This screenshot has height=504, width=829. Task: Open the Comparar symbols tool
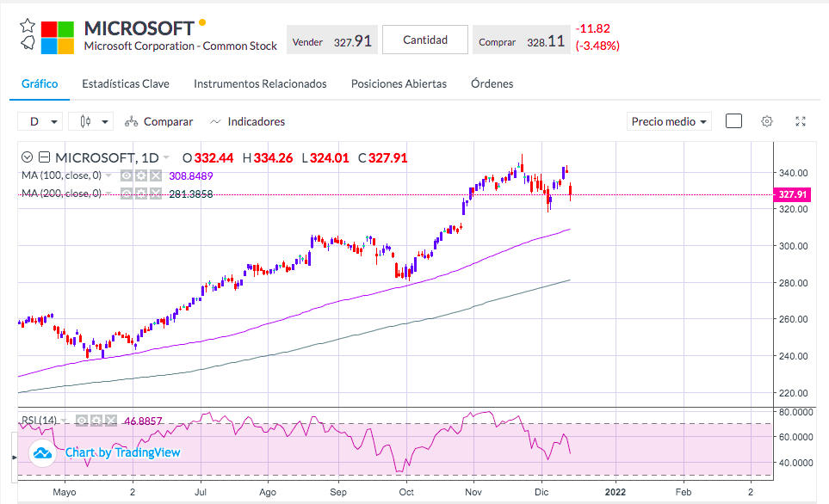click(x=159, y=121)
